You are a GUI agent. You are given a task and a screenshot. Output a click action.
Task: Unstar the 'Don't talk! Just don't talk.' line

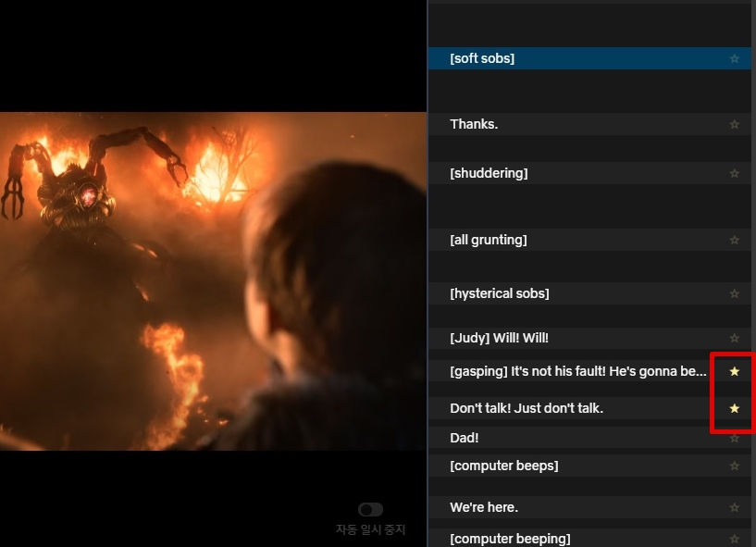pos(734,408)
